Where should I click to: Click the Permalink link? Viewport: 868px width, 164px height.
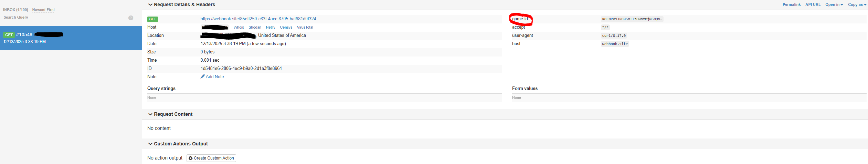(x=792, y=4)
